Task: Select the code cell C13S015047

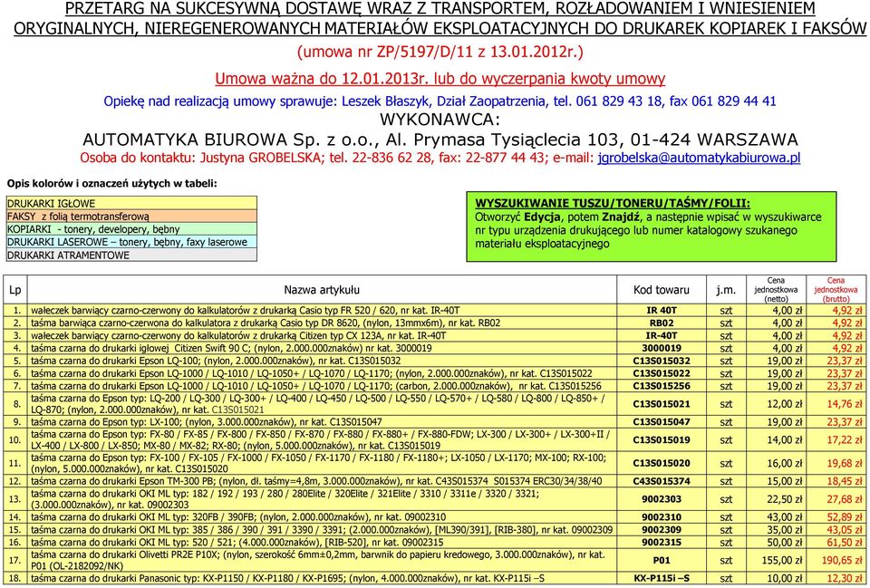Action: tap(662, 422)
